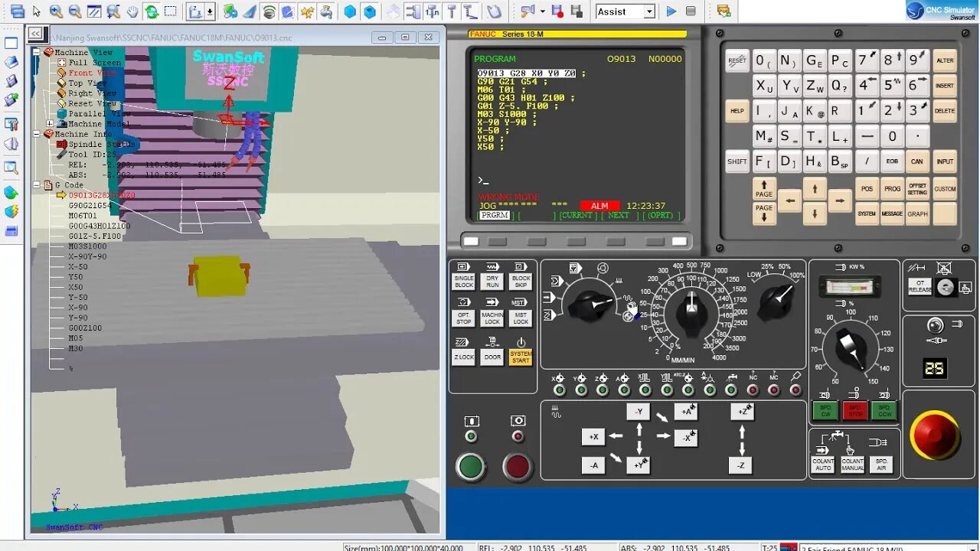The width and height of the screenshot is (980, 551).
Task: Click the green rotate view icon
Action: pos(152,11)
